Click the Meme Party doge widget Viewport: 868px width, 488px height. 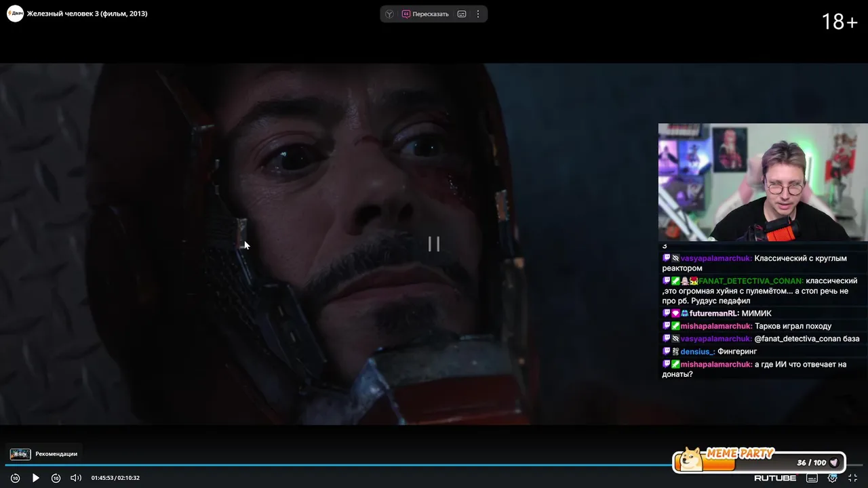tap(759, 461)
